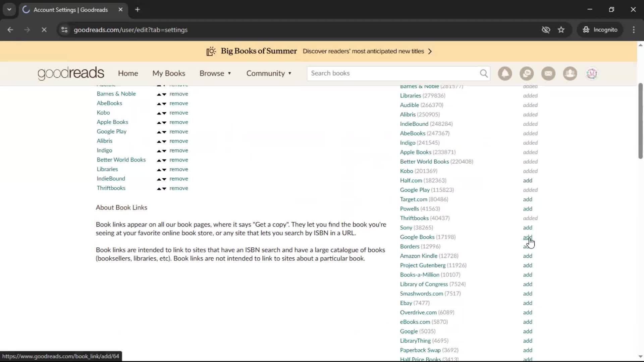This screenshot has height=362, width=644.
Task: Go to the Home page
Action: click(x=128, y=73)
